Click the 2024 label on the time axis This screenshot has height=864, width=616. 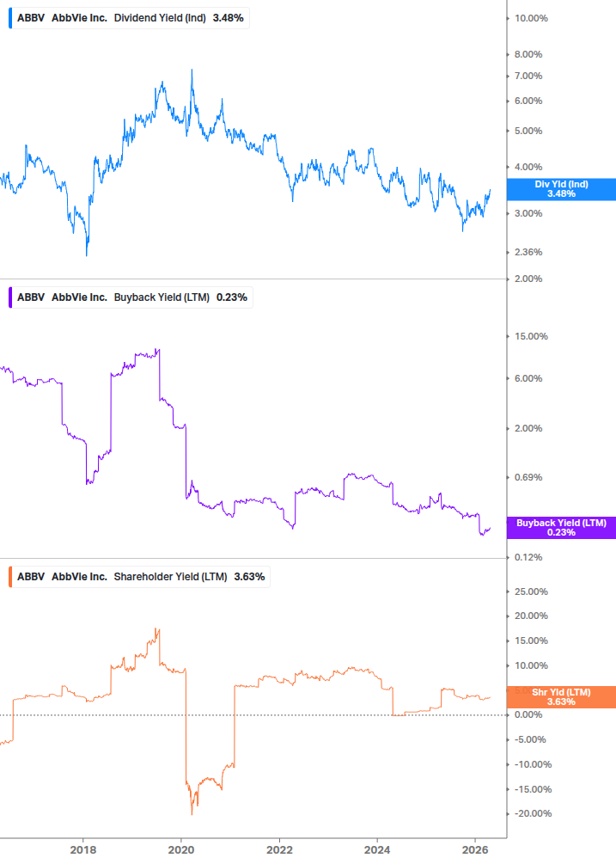coord(377,850)
